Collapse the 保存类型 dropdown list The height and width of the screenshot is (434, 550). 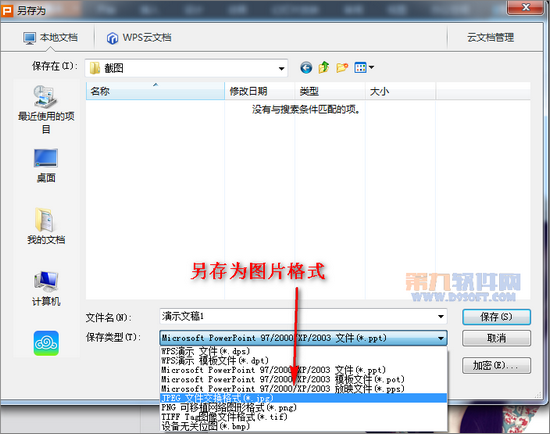(441, 338)
